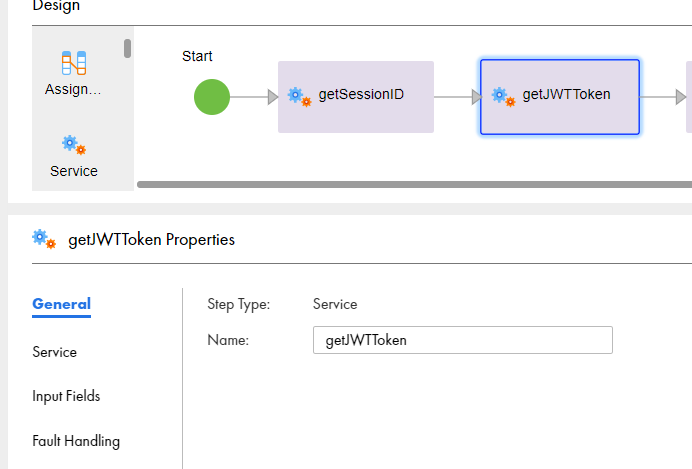Click the 'getJWTToken Properties' heading
Viewport: 692px width, 469px height.
pyautogui.click(x=151, y=240)
